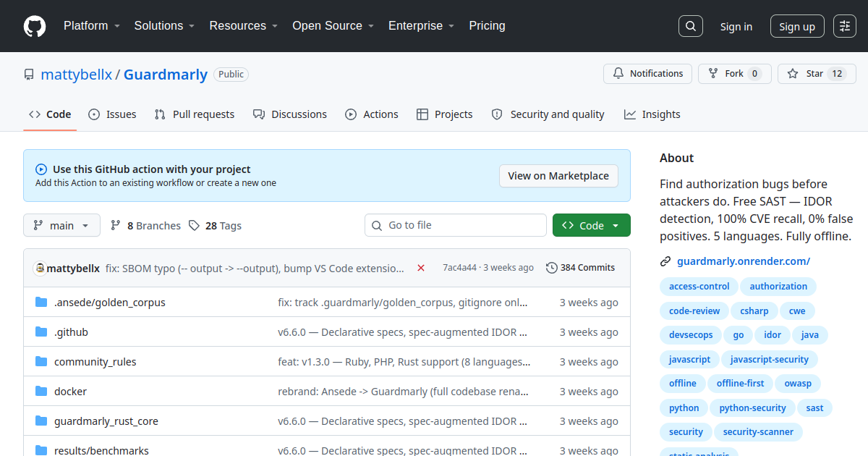Select the devsecops topic tag
Image resolution: width=868 pixels, height=456 pixels.
point(691,335)
